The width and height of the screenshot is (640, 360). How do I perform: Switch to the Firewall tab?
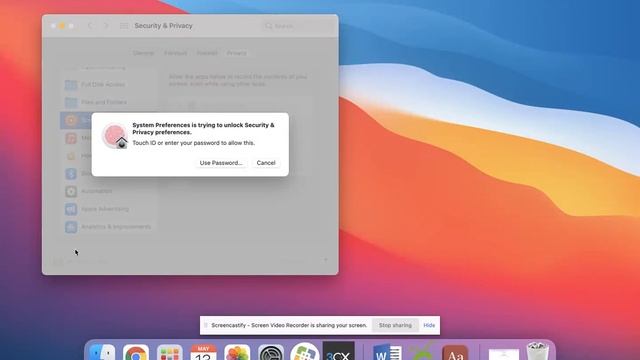pos(207,53)
